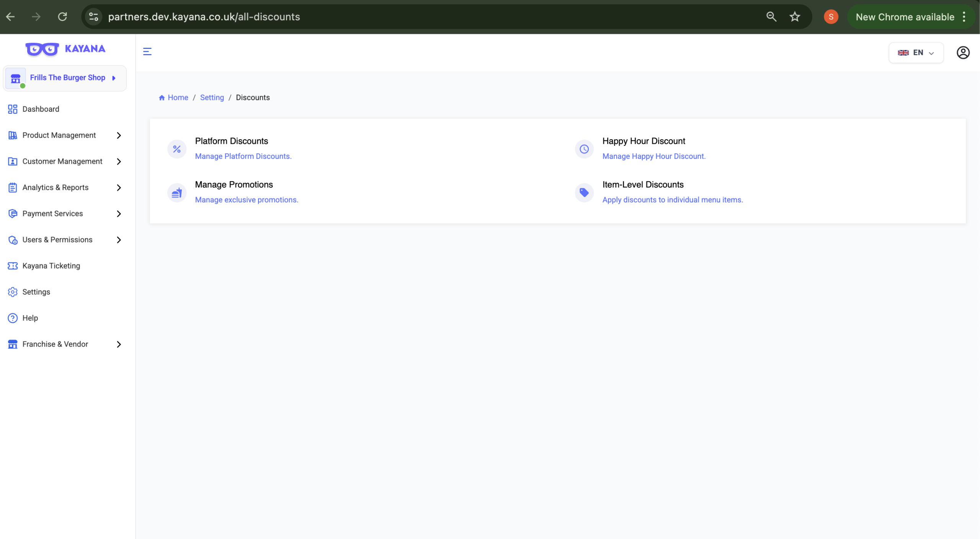Open the user profile account icon
The image size is (980, 539).
coord(963,52)
